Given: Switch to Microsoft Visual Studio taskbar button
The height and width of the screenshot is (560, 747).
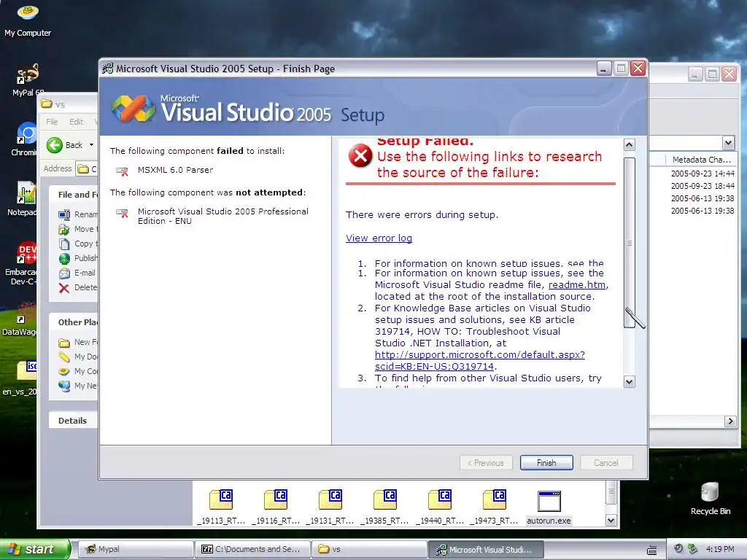Looking at the screenshot, I should tap(486, 549).
